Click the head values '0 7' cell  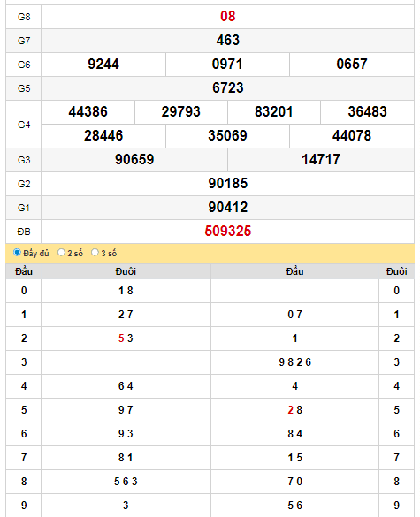click(x=294, y=315)
